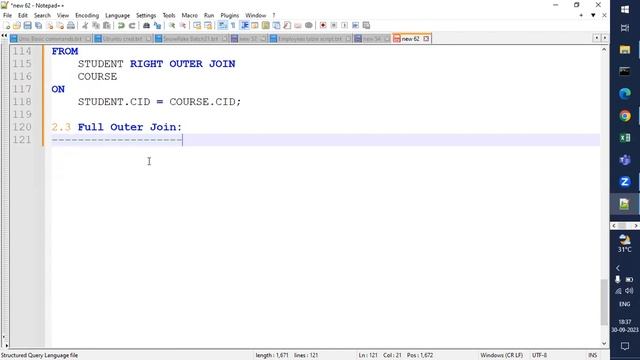
Task: Toggle Word Wrap in the toolbar
Action: point(222,25)
